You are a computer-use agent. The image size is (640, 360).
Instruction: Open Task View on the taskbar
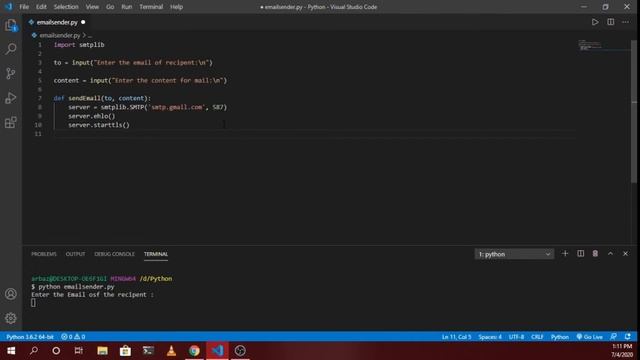coord(79,351)
